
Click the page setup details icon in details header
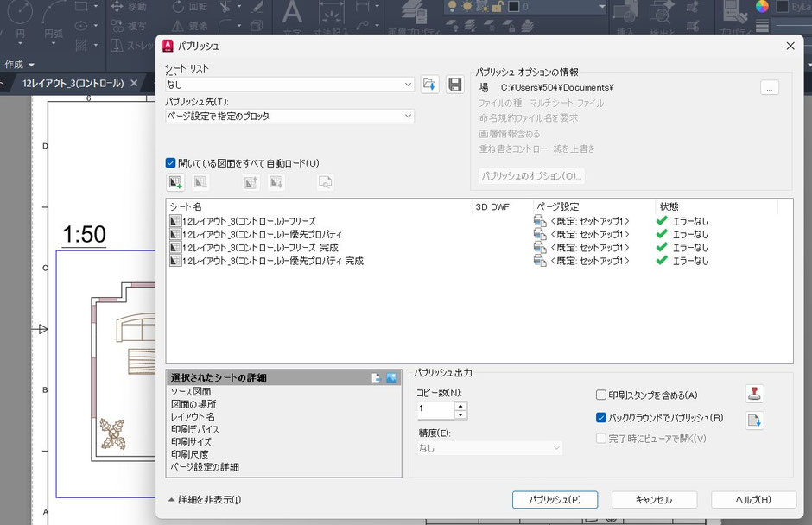pos(391,378)
